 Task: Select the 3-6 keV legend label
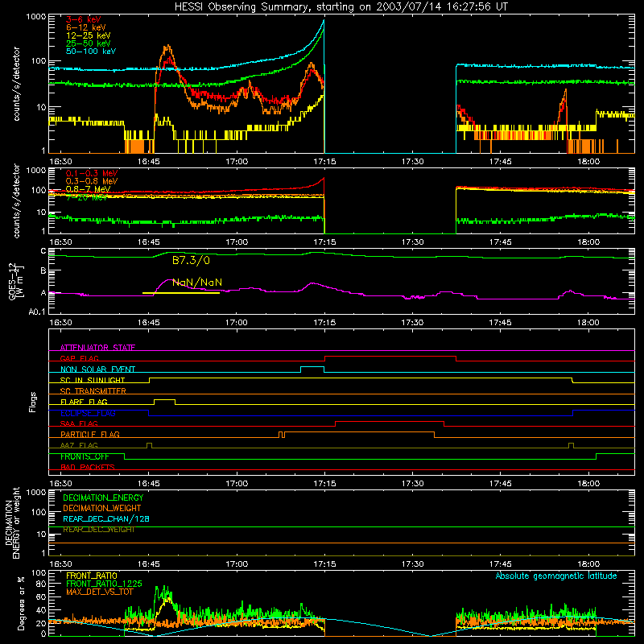pos(84,19)
